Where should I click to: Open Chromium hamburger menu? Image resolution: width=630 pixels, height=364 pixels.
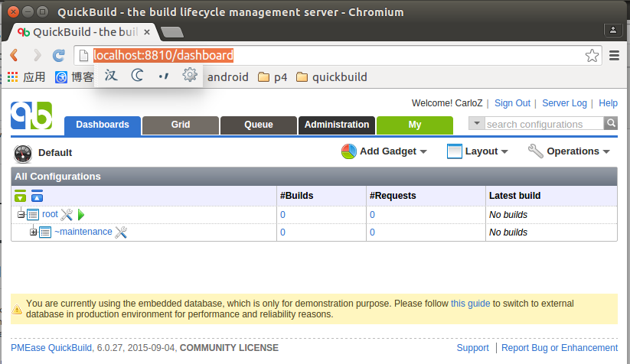tap(614, 55)
